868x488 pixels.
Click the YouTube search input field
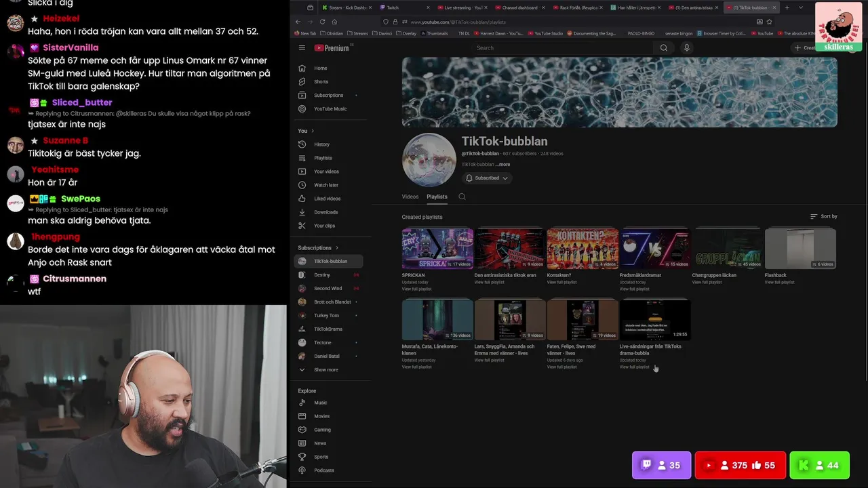click(563, 48)
